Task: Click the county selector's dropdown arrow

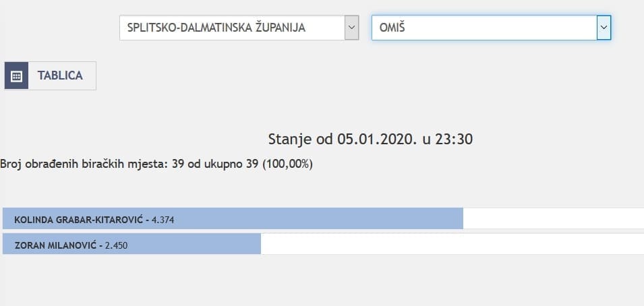Action: (351, 28)
